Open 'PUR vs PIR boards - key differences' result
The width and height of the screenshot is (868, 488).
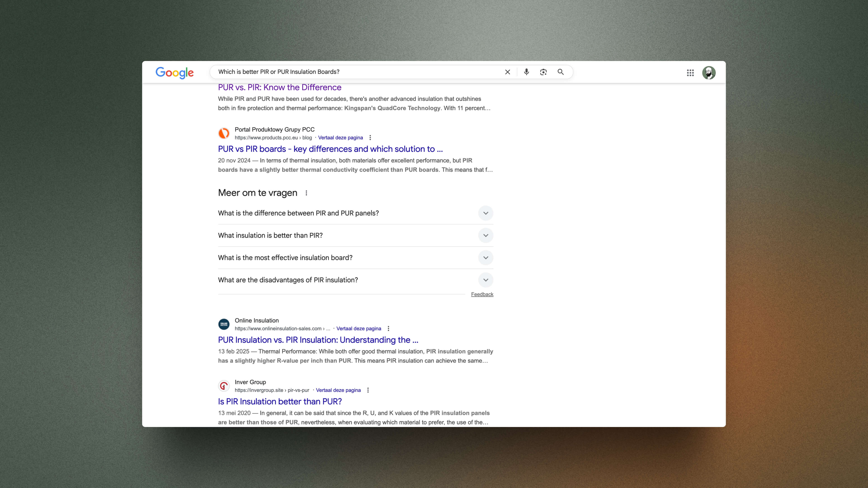(x=330, y=149)
